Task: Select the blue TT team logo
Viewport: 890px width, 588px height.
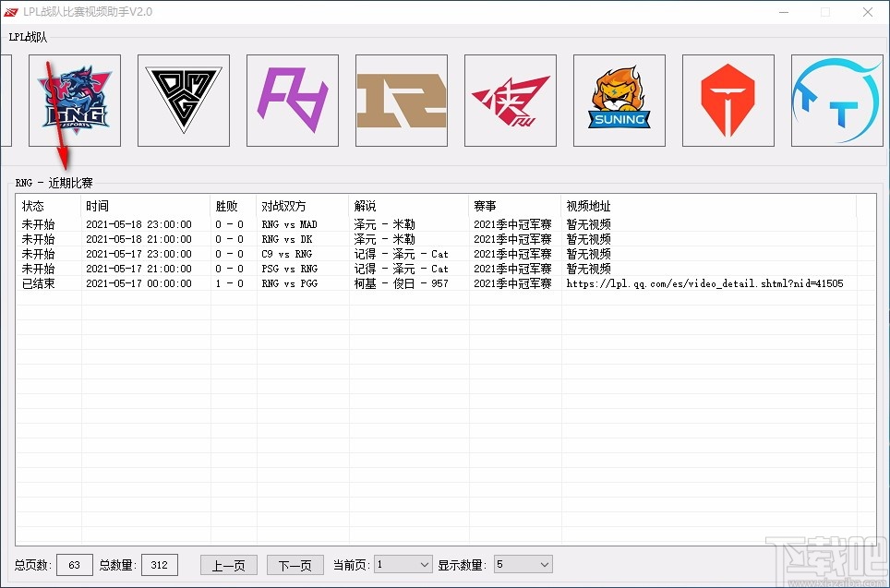Action: [x=836, y=100]
